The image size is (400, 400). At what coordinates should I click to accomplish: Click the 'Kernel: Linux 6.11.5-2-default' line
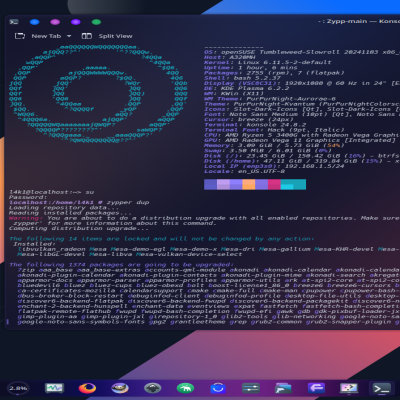pyautogui.click(x=268, y=62)
